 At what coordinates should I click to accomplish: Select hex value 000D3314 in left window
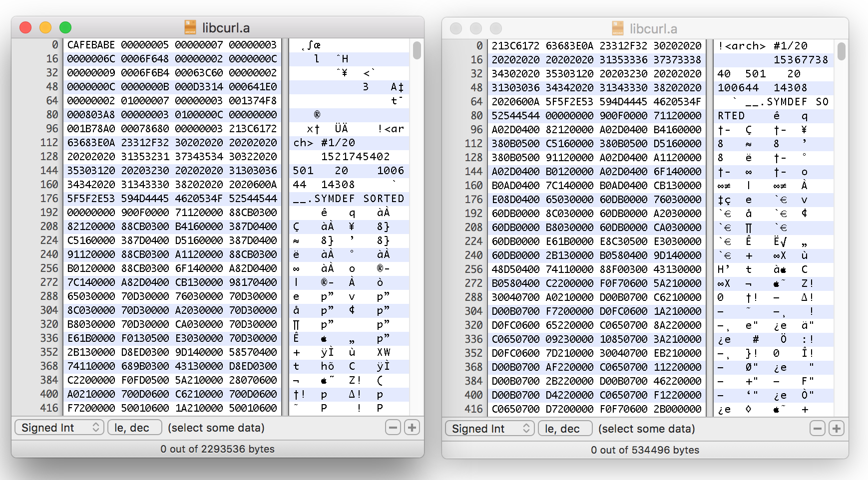[x=199, y=87]
